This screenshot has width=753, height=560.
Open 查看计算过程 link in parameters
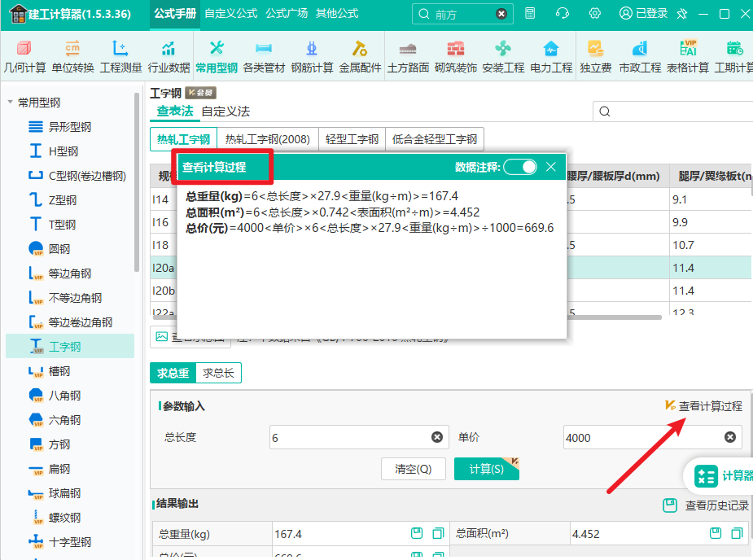click(x=704, y=406)
